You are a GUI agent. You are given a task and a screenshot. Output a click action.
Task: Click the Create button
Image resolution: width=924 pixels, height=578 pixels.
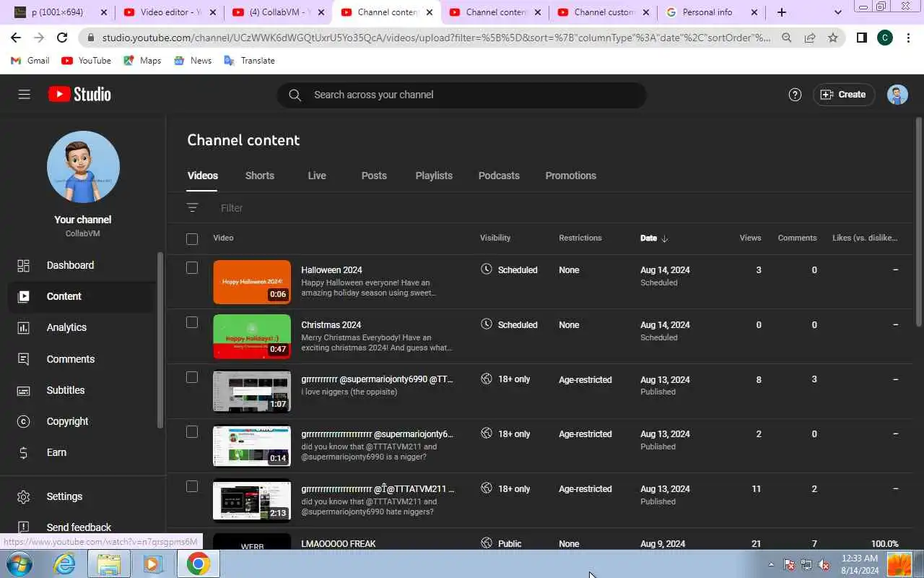point(844,95)
